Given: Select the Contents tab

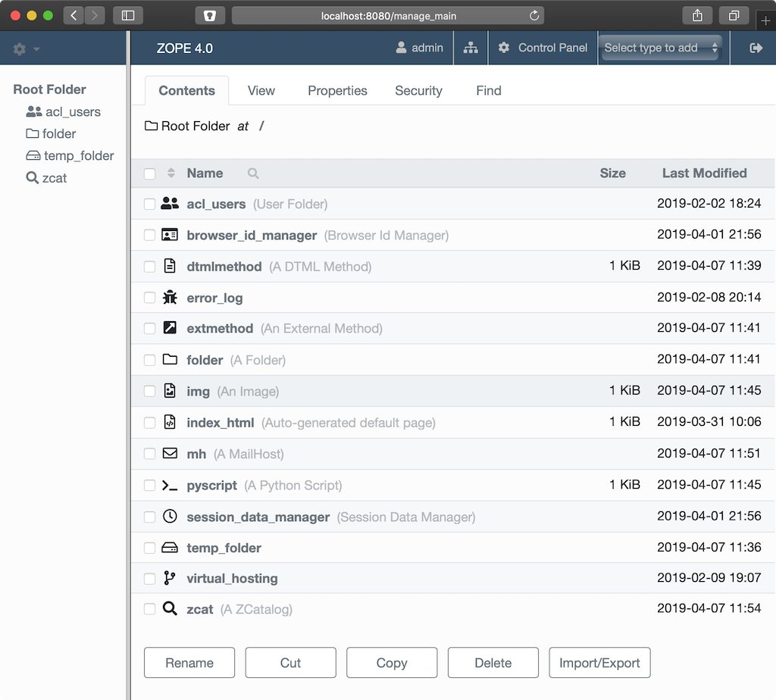Looking at the screenshot, I should click(187, 90).
